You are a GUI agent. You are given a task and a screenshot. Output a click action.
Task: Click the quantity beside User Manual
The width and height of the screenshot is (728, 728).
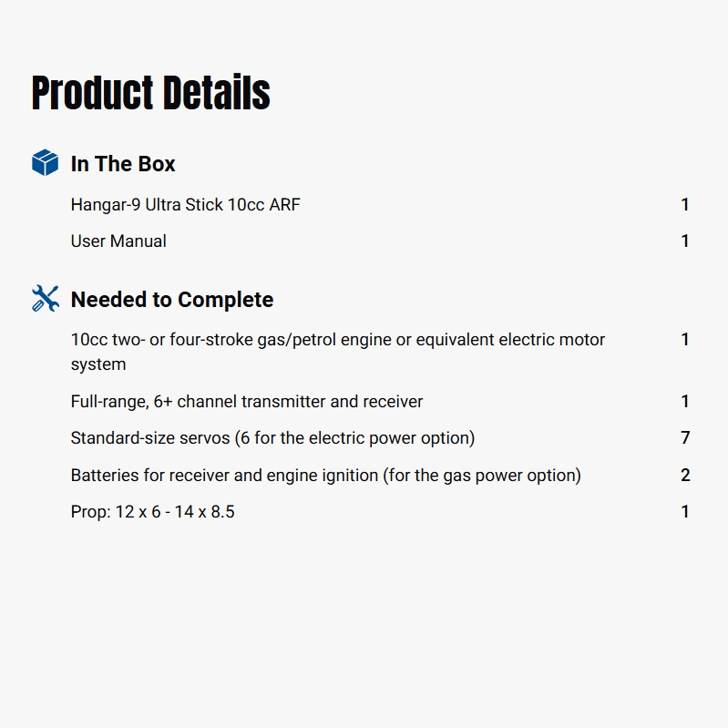685,241
